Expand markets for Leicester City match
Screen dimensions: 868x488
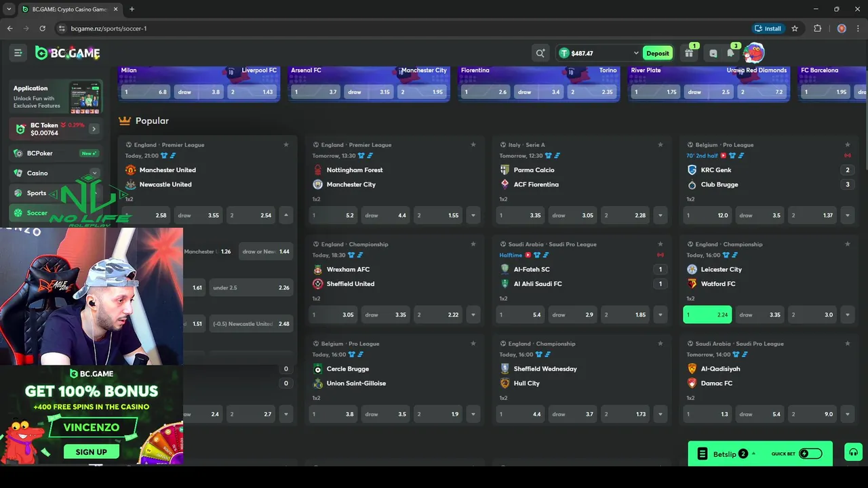point(848,315)
